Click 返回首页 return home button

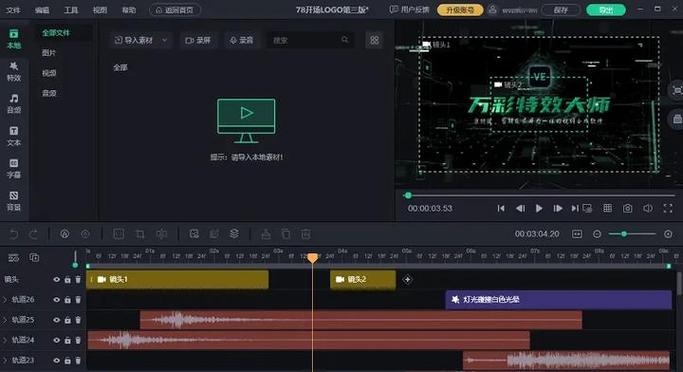(x=175, y=10)
